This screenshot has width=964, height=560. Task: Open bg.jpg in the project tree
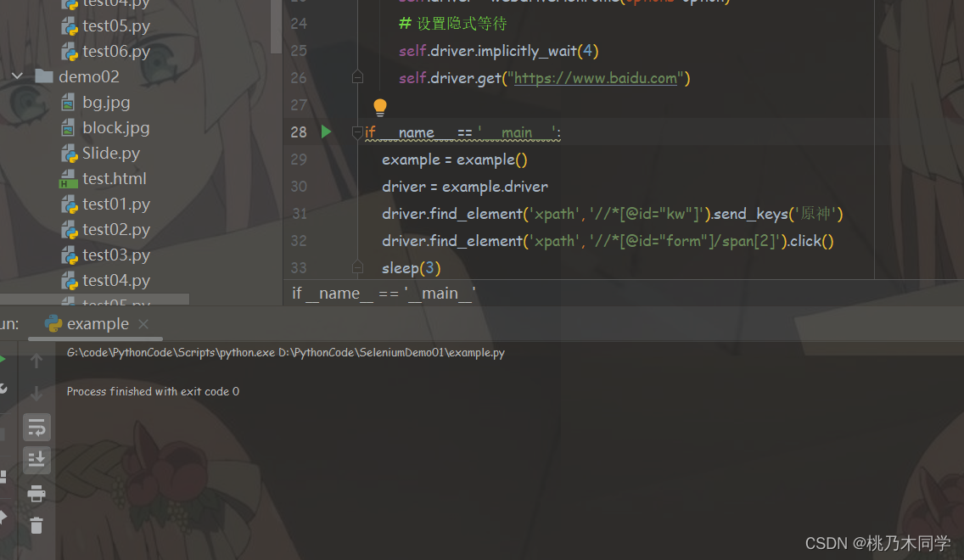point(106,102)
